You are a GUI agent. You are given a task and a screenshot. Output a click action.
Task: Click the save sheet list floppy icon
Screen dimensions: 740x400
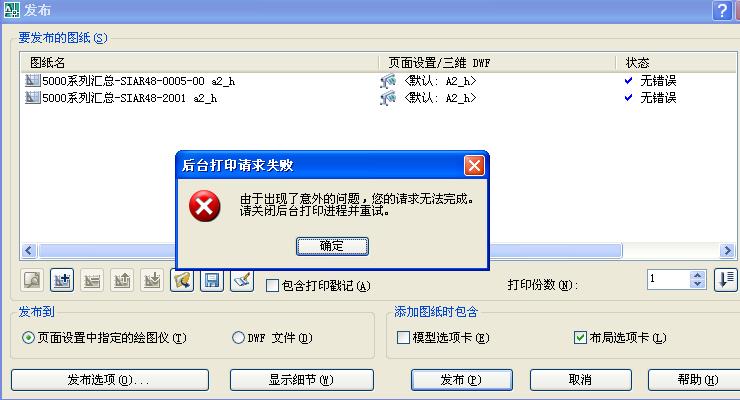212,281
